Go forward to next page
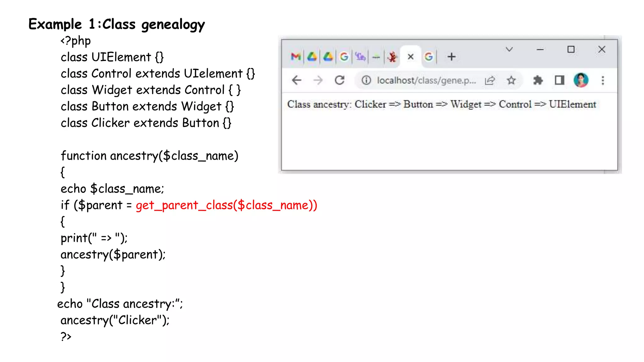The height and width of the screenshot is (362, 644). [x=318, y=80]
